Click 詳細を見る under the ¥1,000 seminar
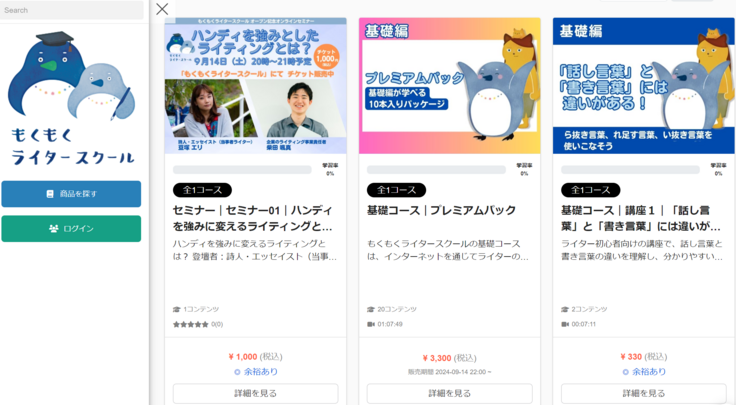 255,393
